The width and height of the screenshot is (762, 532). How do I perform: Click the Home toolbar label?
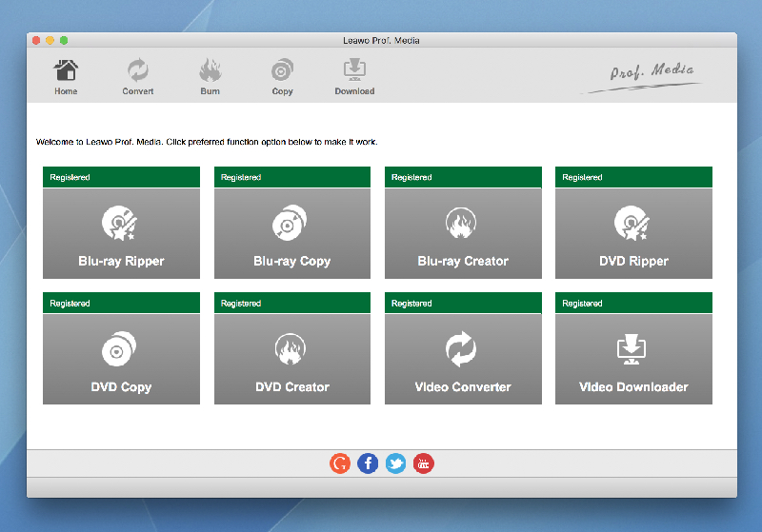(66, 91)
